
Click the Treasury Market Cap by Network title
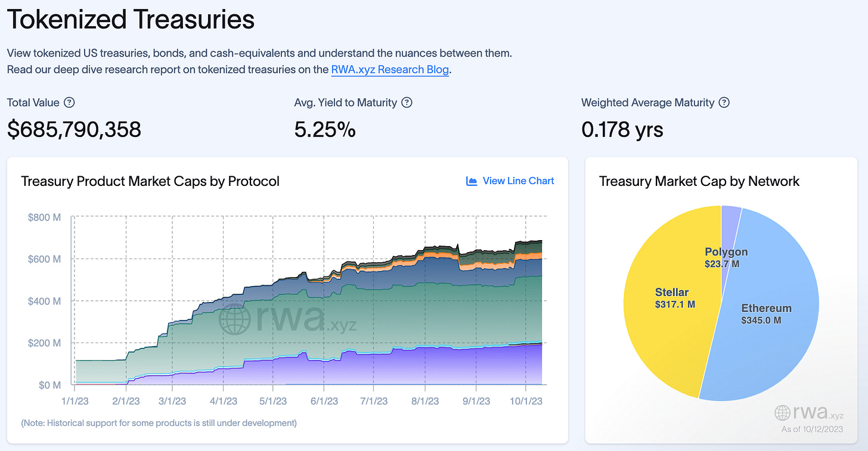point(699,181)
